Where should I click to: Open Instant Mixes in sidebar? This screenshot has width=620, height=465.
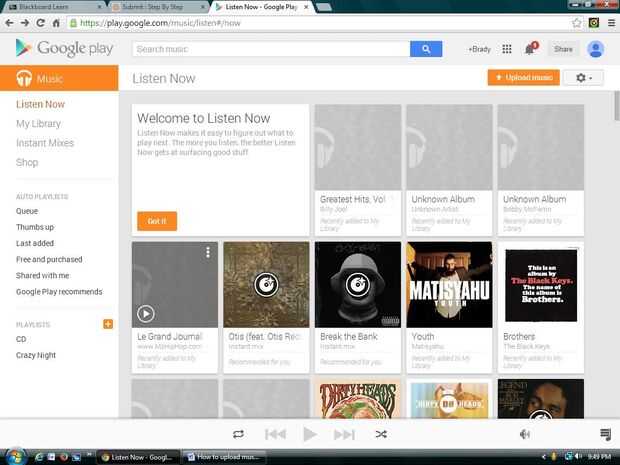pyautogui.click(x=45, y=143)
